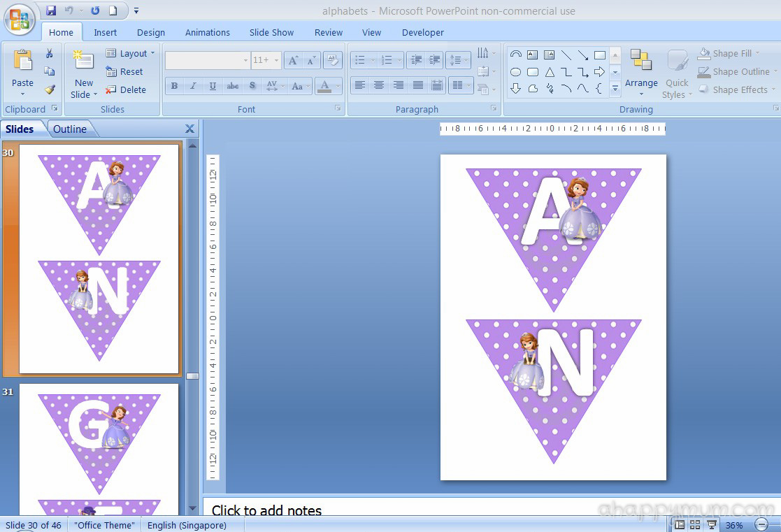Click the Click to add notes area
This screenshot has width=781, height=532.
[x=266, y=510]
